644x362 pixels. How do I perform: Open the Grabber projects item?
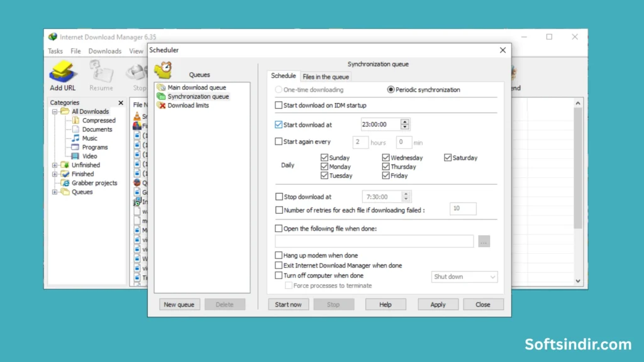point(94,183)
